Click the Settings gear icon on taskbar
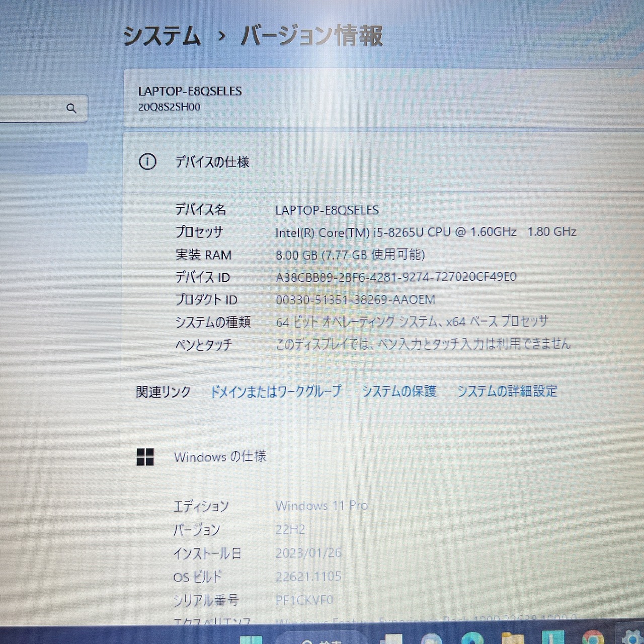This screenshot has width=644, height=644. click(x=631, y=637)
